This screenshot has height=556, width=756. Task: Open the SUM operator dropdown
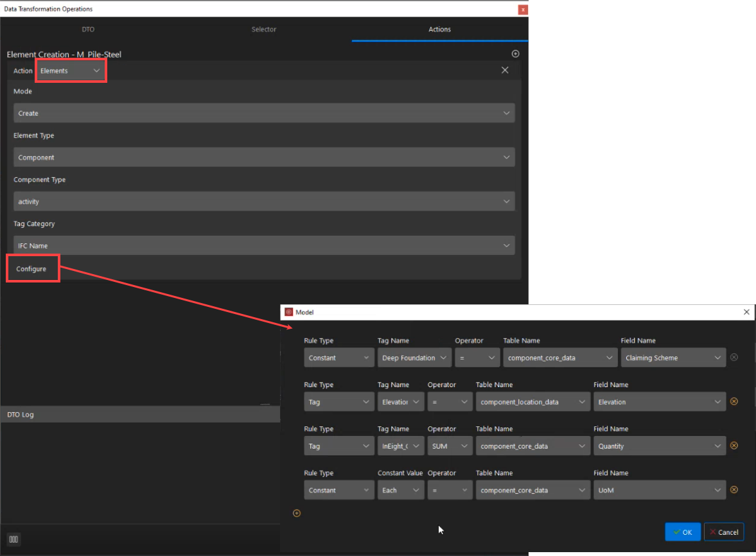click(450, 446)
